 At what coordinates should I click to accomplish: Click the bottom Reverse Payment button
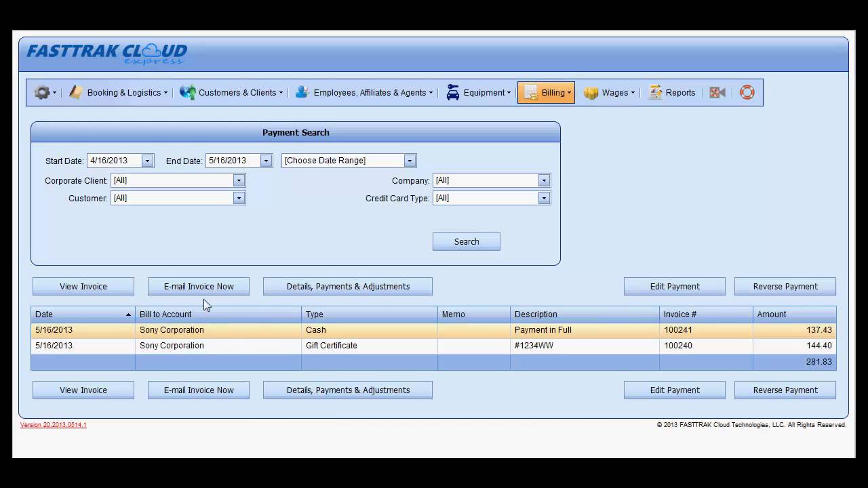pos(785,390)
